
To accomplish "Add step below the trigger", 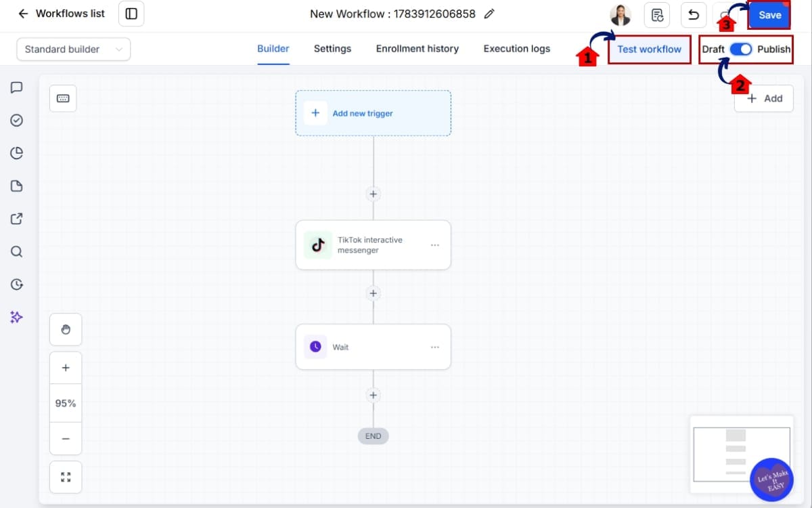I will (x=373, y=194).
